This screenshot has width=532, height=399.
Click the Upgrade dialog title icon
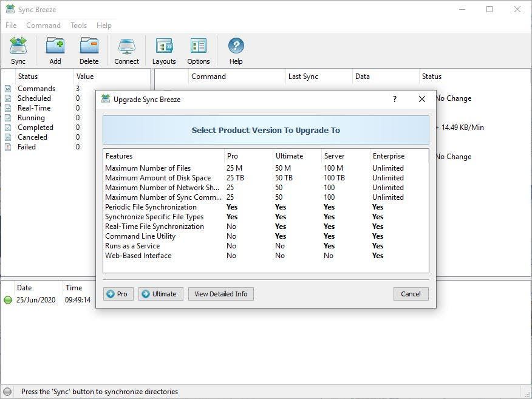(106, 99)
